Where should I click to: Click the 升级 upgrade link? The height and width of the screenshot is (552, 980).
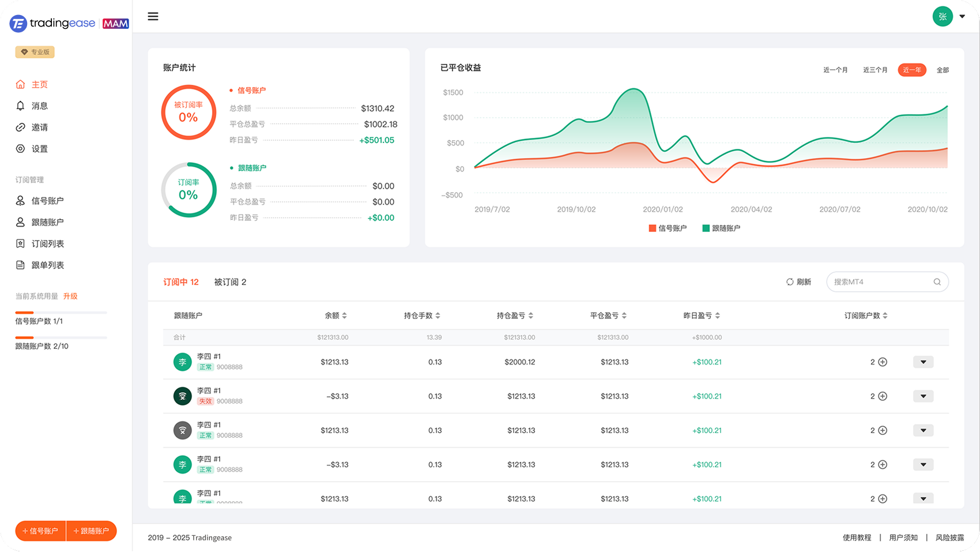tap(70, 296)
